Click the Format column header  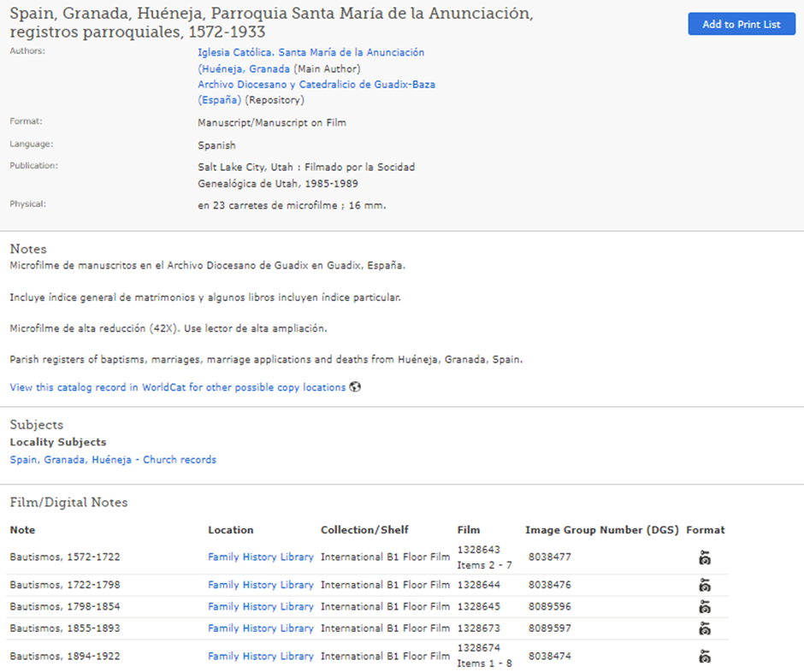tap(705, 530)
